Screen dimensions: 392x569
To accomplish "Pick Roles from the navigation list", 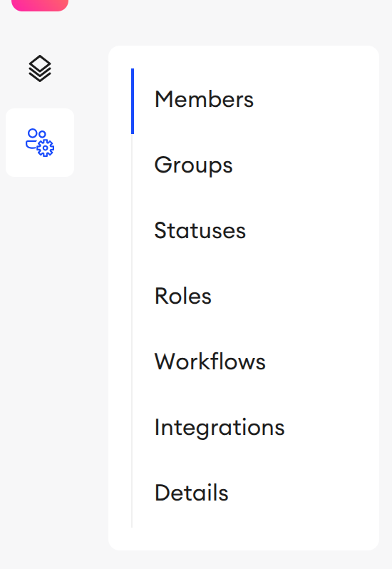I will [182, 297].
